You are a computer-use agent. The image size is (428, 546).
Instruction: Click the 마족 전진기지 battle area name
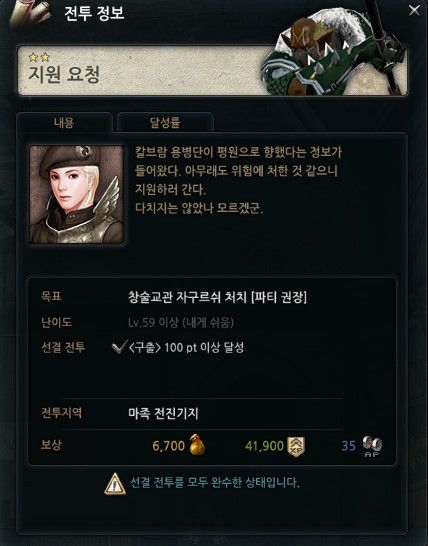pos(163,413)
